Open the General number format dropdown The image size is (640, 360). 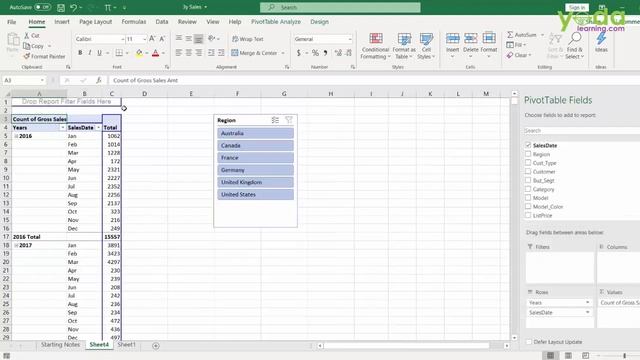(350, 39)
